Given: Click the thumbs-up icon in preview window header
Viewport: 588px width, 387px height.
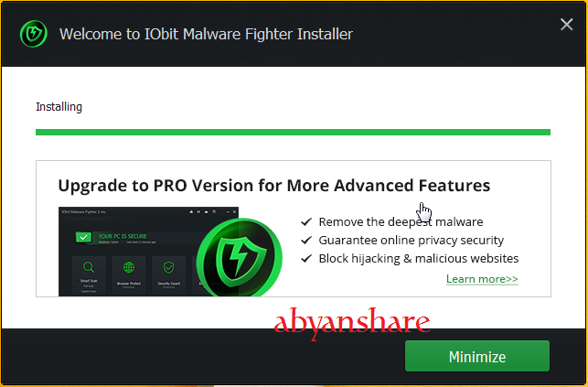Looking at the screenshot, I should [191, 212].
